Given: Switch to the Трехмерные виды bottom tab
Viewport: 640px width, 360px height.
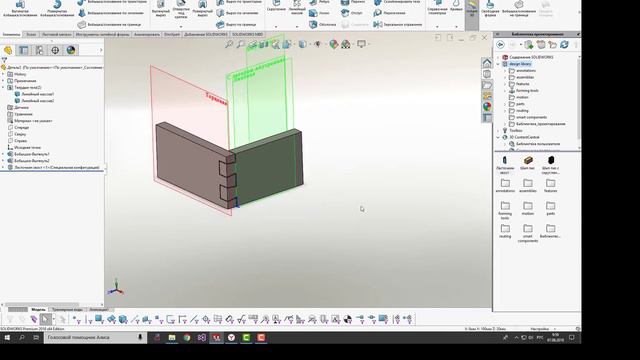Looking at the screenshot, I should [x=67, y=309].
